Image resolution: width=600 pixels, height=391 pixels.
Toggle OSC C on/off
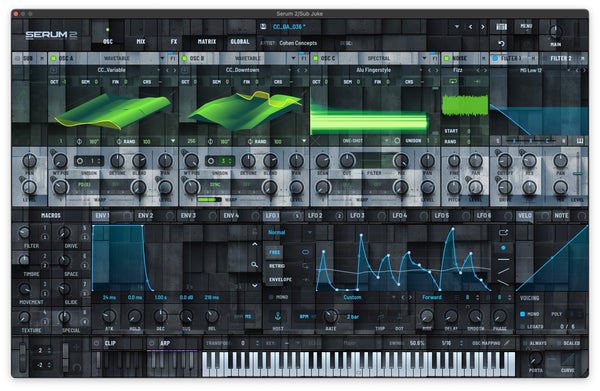point(315,58)
